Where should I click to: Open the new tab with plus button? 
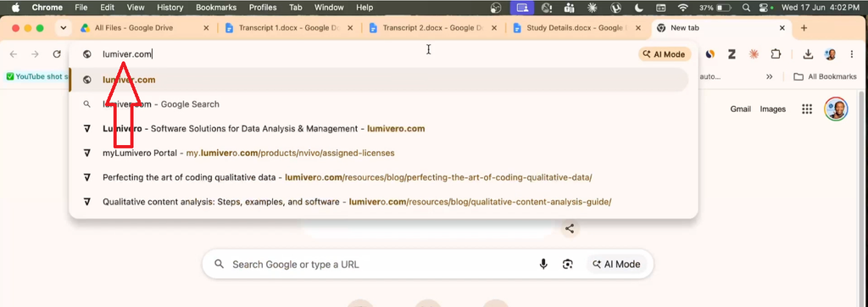click(804, 28)
